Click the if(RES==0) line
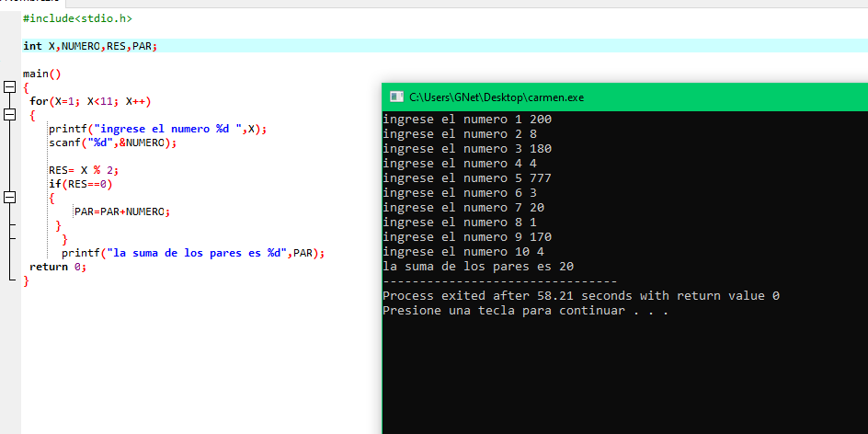Screen dimensions: 868x434 (80, 184)
